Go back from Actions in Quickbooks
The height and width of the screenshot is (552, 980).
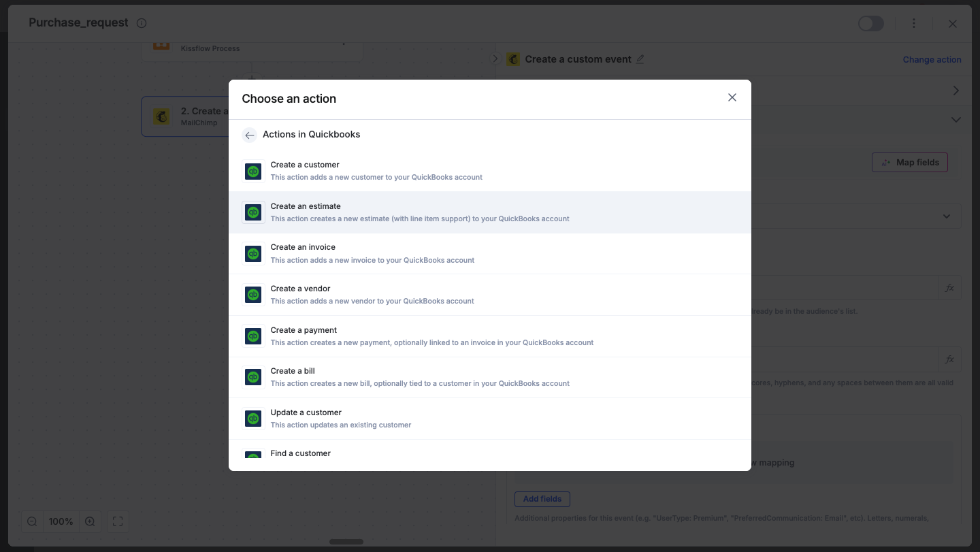(x=249, y=135)
